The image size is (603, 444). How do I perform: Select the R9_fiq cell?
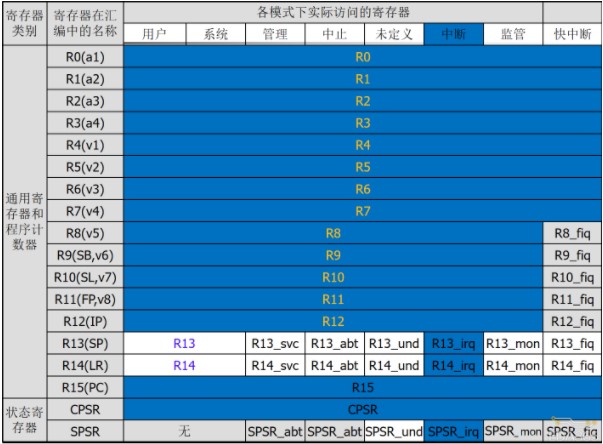(x=572, y=255)
